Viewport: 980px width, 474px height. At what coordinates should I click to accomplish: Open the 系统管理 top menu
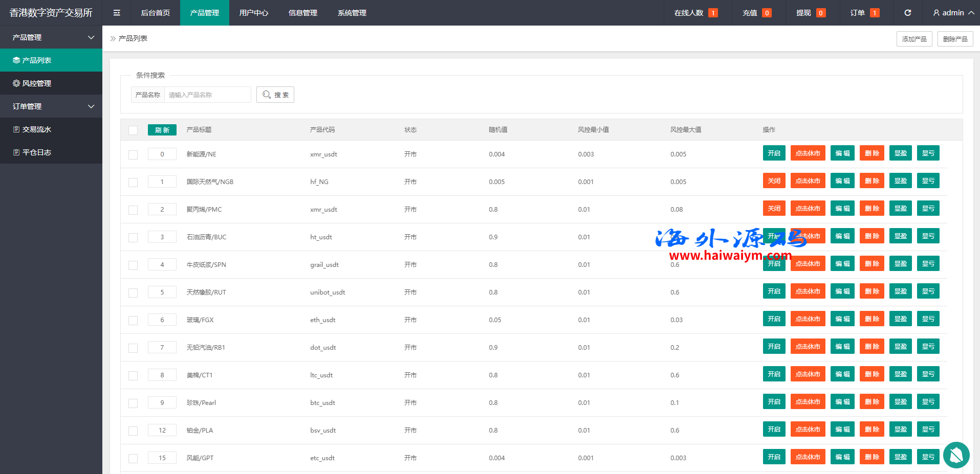coord(352,13)
